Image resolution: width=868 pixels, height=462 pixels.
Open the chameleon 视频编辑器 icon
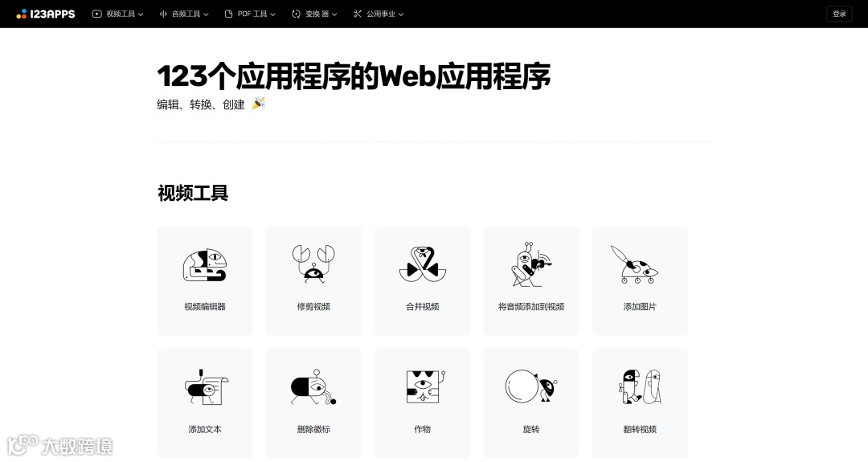coord(205,266)
